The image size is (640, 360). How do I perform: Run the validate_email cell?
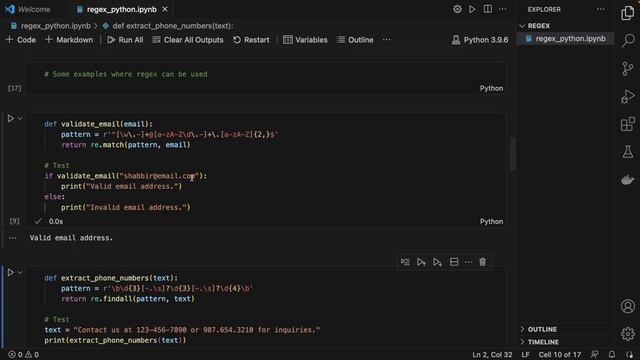(x=11, y=118)
